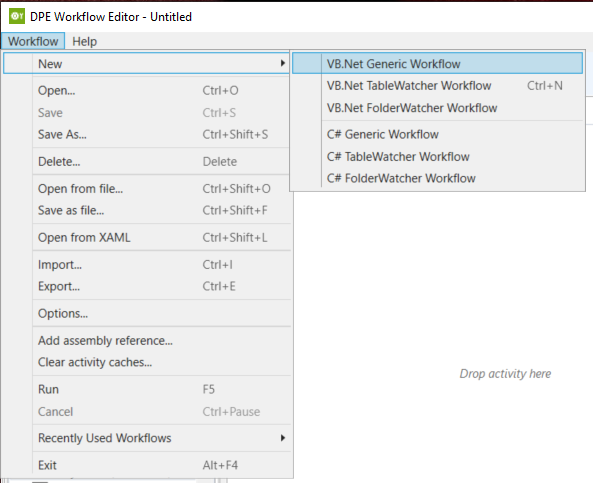Viewport: 593px width, 483px height.
Task: Choose Save As... menu entry
Action: (x=147, y=134)
